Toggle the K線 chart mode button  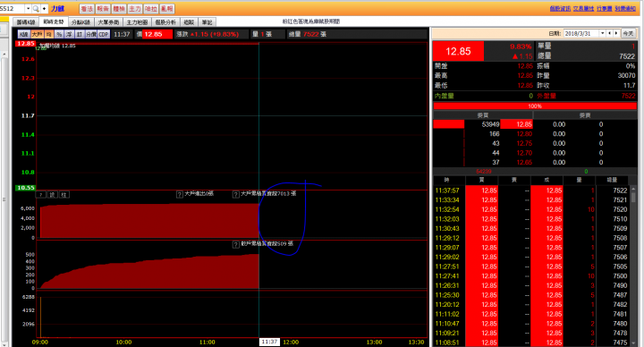tap(24, 34)
